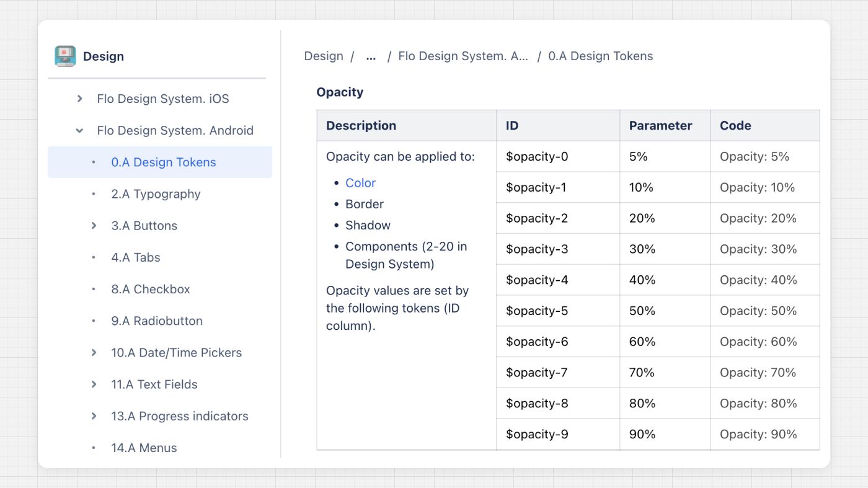Click the Design space logo icon
The width and height of the screenshot is (868, 488).
(x=65, y=56)
